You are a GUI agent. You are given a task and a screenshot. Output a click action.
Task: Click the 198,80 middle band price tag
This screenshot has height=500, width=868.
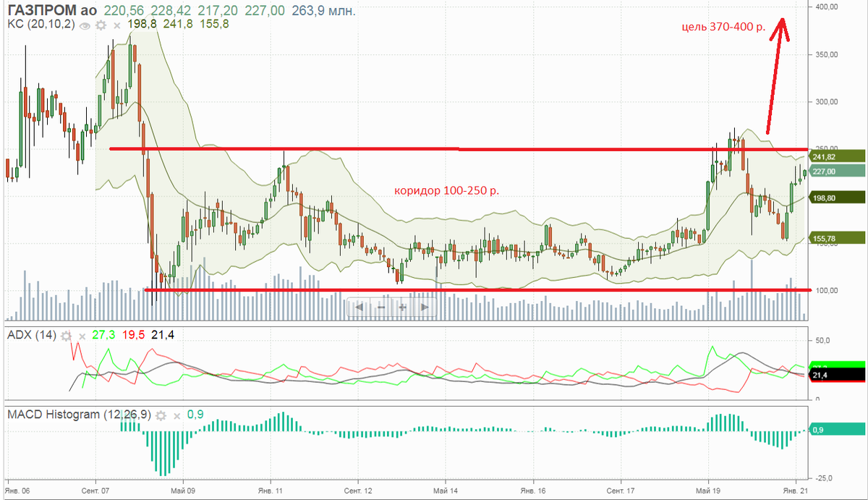(x=838, y=197)
